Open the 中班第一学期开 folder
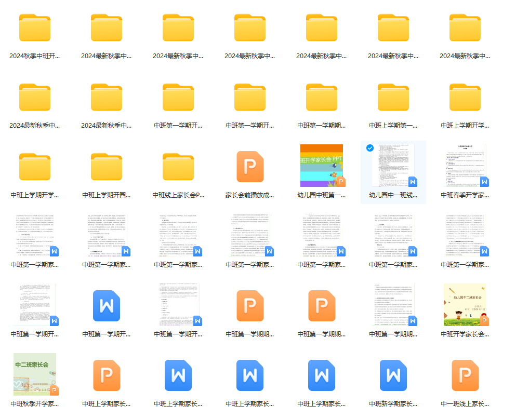 click(x=178, y=99)
